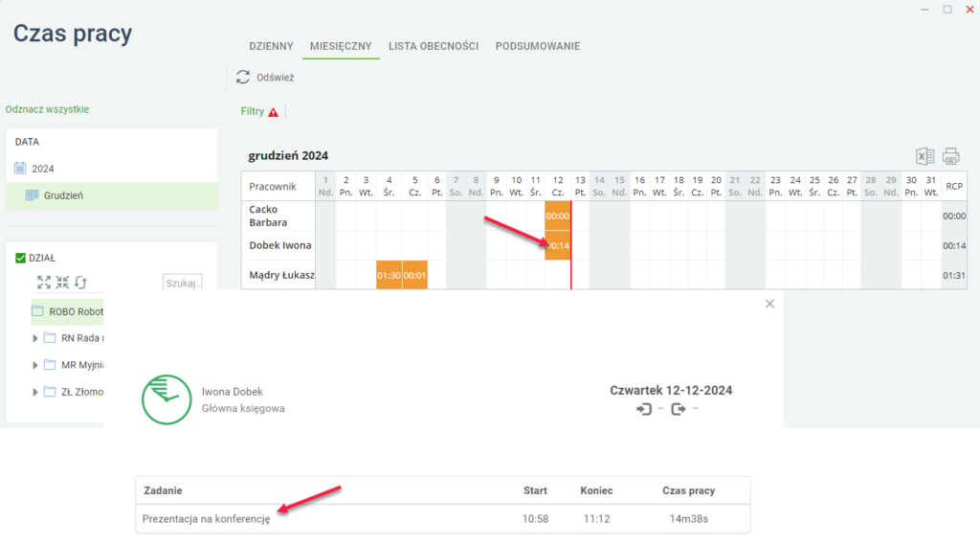Click the red filter warning triangle
The width and height of the screenshot is (980, 546).
(273, 112)
